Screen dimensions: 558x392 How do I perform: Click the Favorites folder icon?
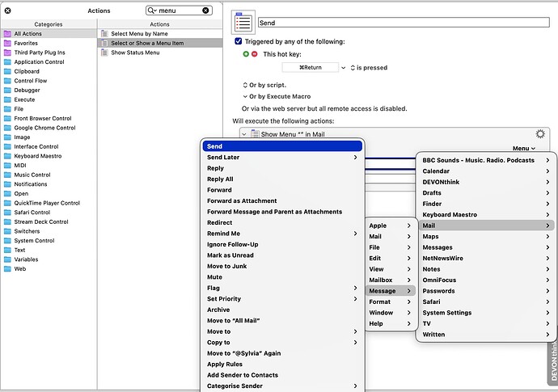[x=7, y=43]
